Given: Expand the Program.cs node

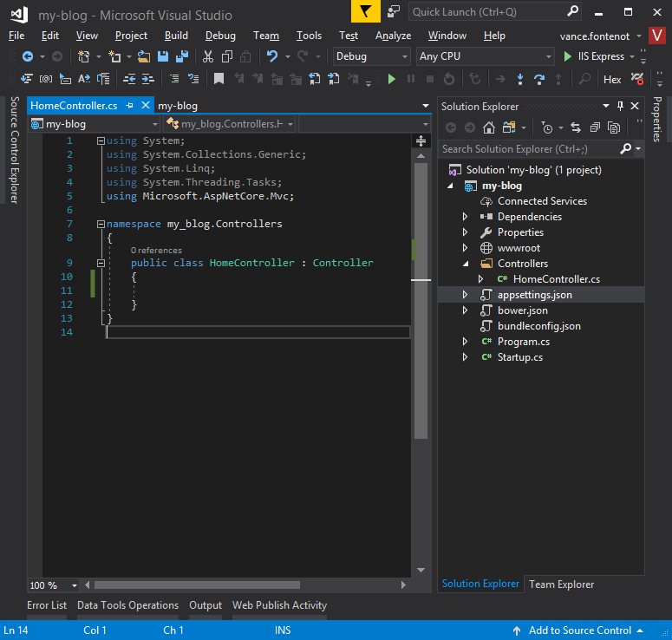Looking at the screenshot, I should (465, 342).
